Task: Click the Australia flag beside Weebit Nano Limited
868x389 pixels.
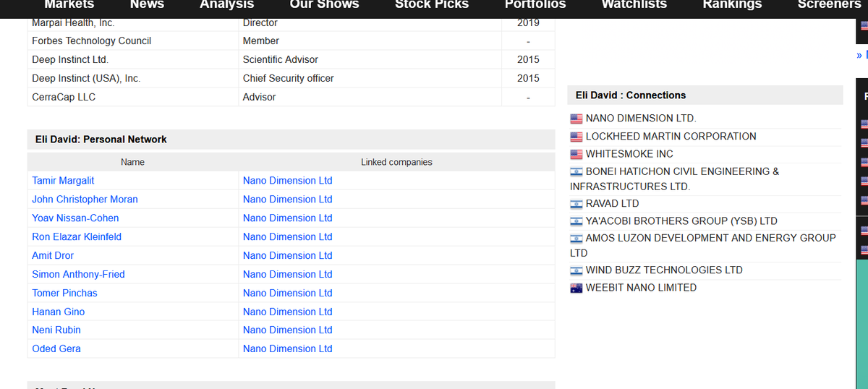Action: coord(576,288)
